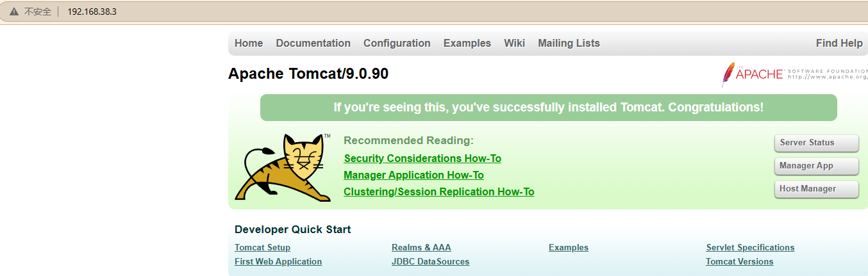Open the Security Considerations How-To link
868x276 pixels.
coord(422,159)
